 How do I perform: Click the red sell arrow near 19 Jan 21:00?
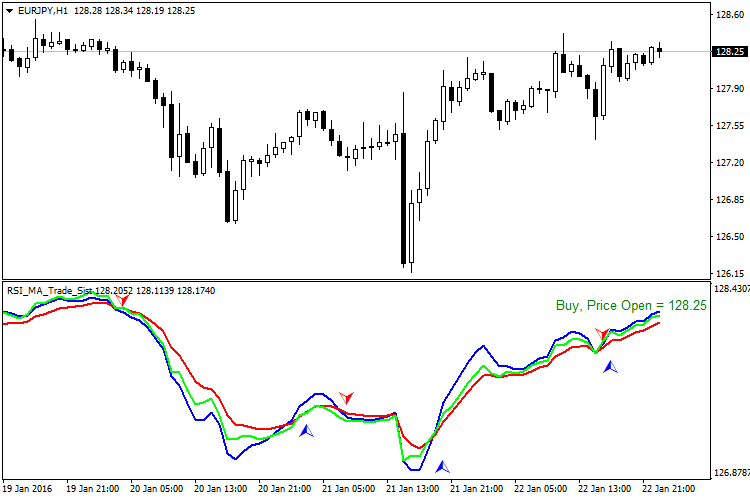coord(122,300)
